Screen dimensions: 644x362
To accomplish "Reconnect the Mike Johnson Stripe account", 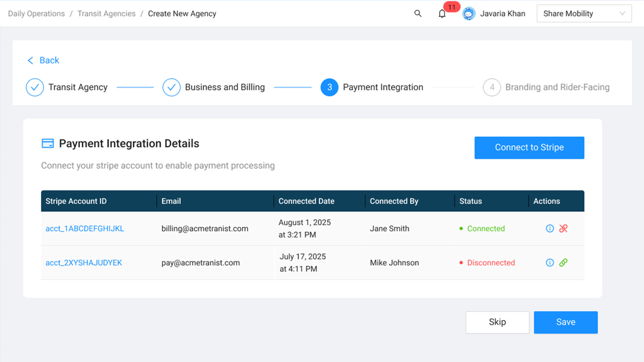I will pyautogui.click(x=563, y=263).
